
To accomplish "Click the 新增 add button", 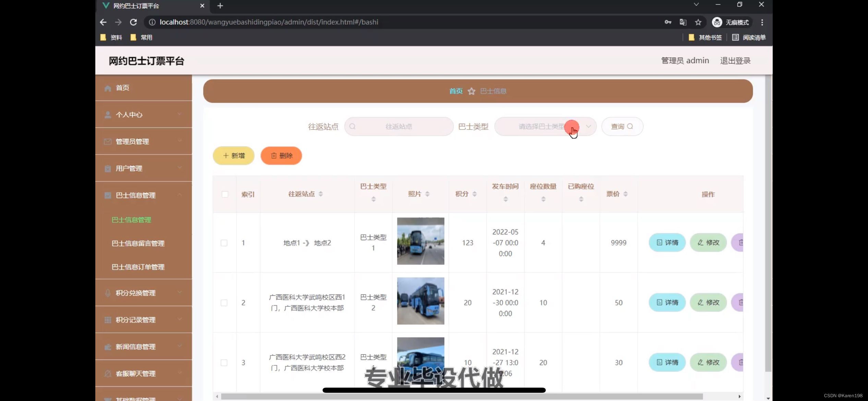I will click(x=233, y=156).
